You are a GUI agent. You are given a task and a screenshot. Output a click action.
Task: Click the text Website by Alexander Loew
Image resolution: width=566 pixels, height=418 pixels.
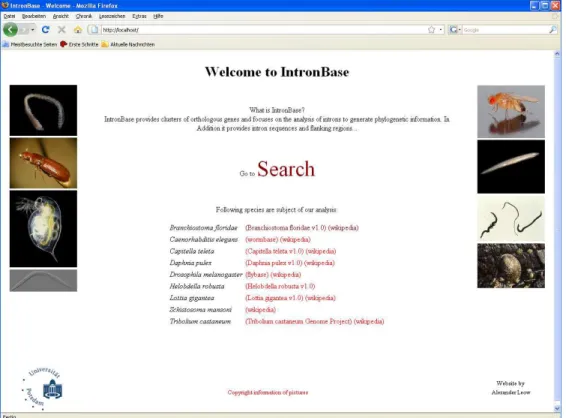point(511,388)
